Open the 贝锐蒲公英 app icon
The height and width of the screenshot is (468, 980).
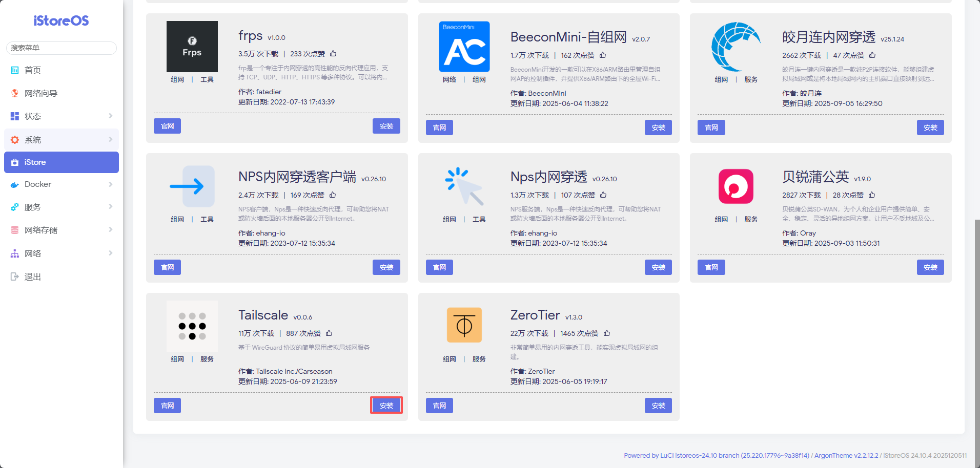tap(736, 186)
